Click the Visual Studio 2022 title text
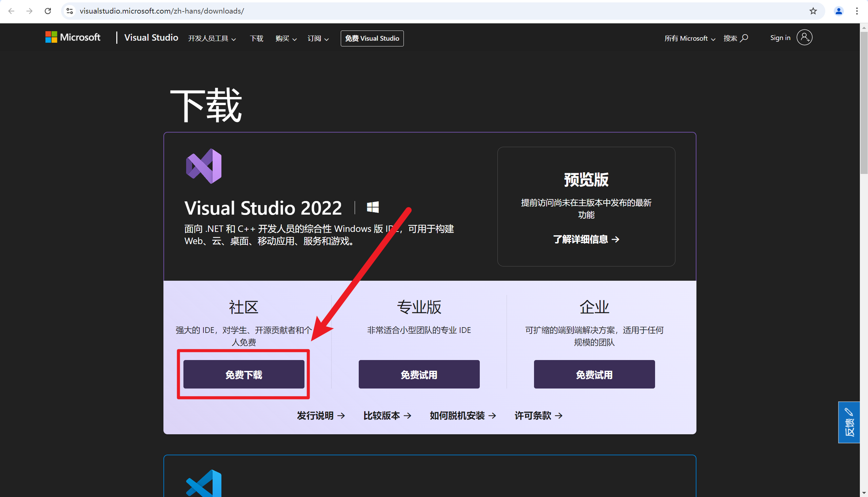This screenshot has width=868, height=497. point(263,208)
